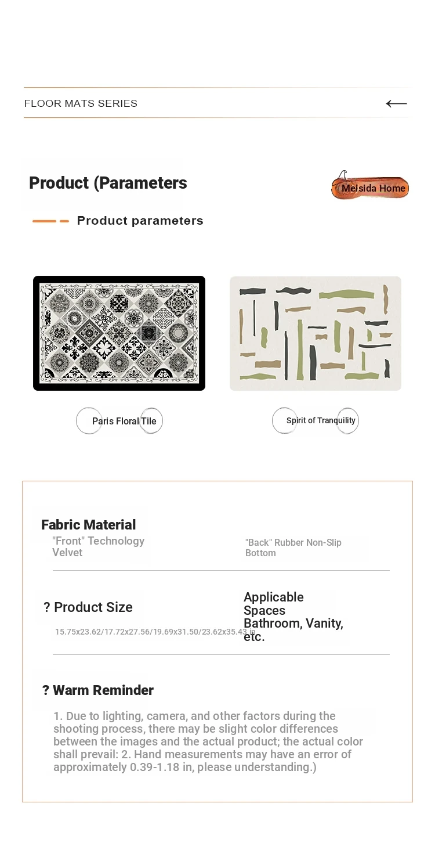Image resolution: width=435 pixels, height=868 pixels.
Task: Click the orange dash beside Product parameters
Action: [50, 221]
